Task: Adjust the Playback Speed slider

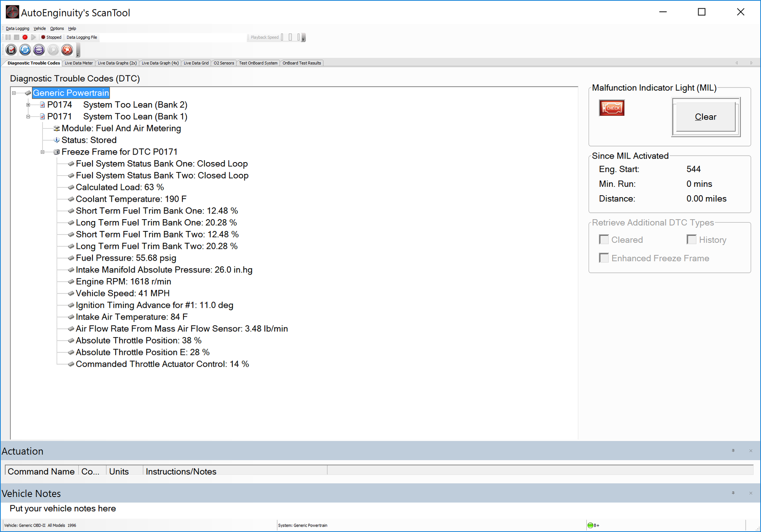Action: pos(290,37)
